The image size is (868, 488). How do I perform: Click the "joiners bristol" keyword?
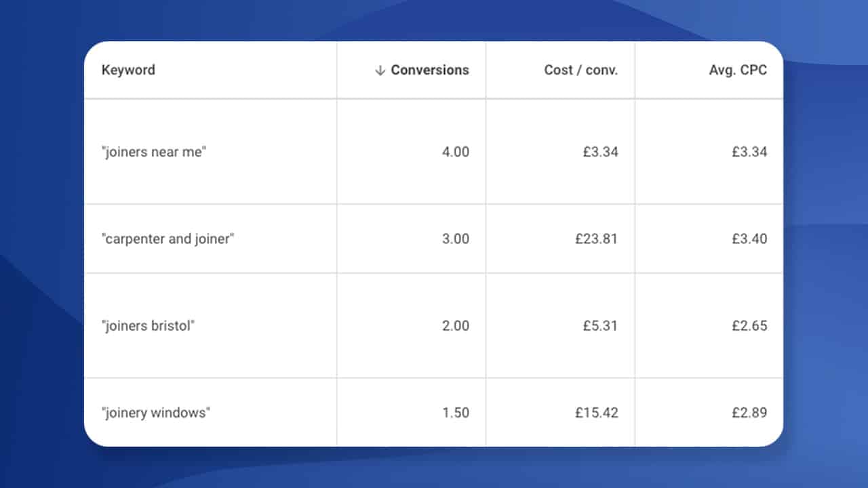point(149,326)
